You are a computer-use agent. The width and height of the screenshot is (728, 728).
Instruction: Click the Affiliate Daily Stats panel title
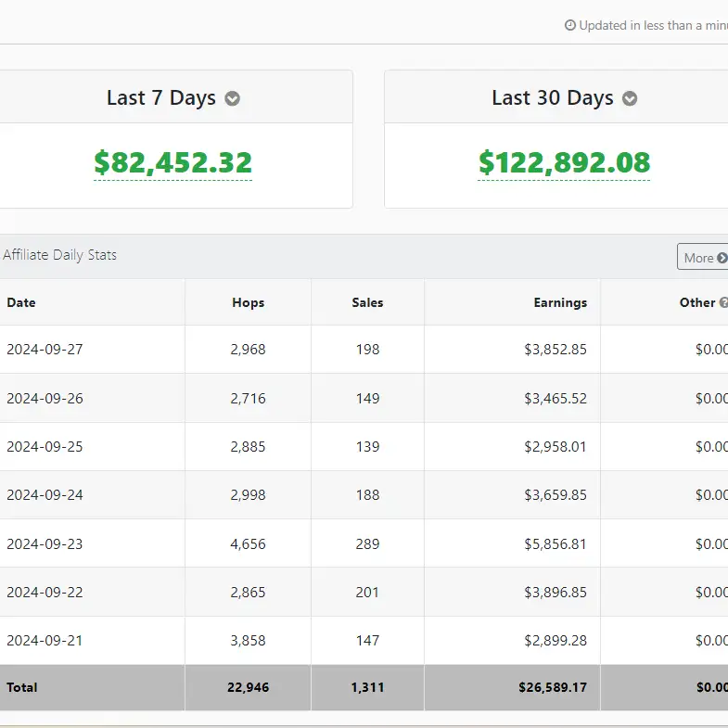tap(60, 255)
